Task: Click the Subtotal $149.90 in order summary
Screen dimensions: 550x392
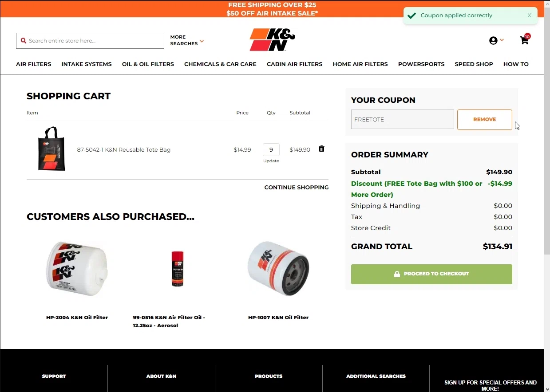Action: 499,172
